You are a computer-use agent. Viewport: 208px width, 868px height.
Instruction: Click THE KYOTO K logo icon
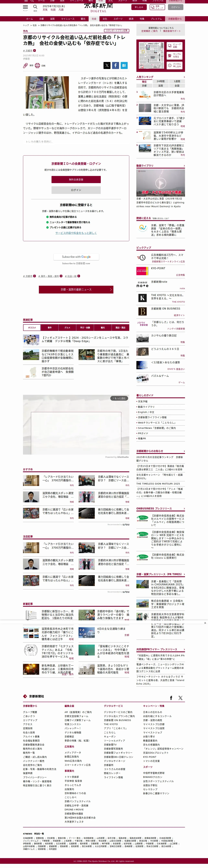click(x=142, y=298)
